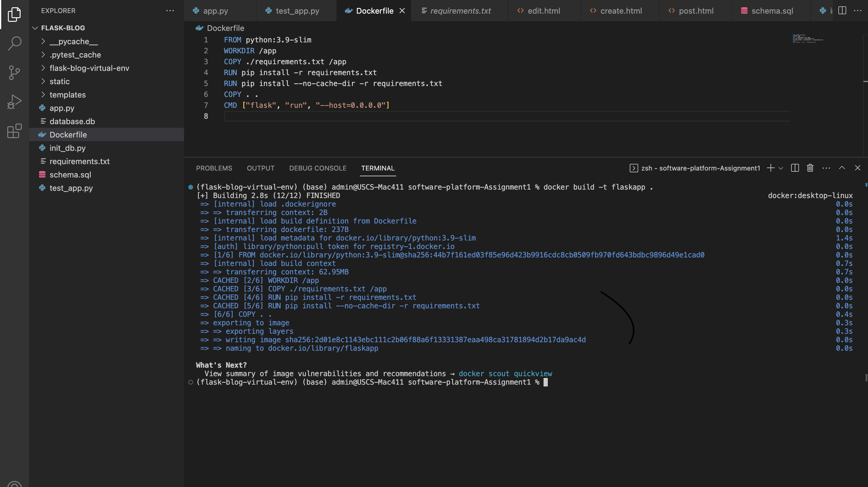Open Explorer More Actions menu
Screen dimensions: 868x487
[x=170, y=11]
